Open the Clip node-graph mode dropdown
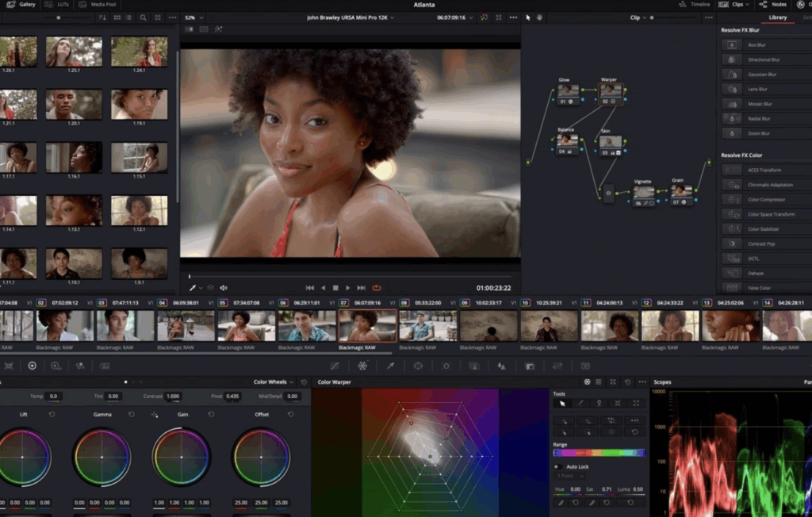812x517 pixels. (x=638, y=17)
